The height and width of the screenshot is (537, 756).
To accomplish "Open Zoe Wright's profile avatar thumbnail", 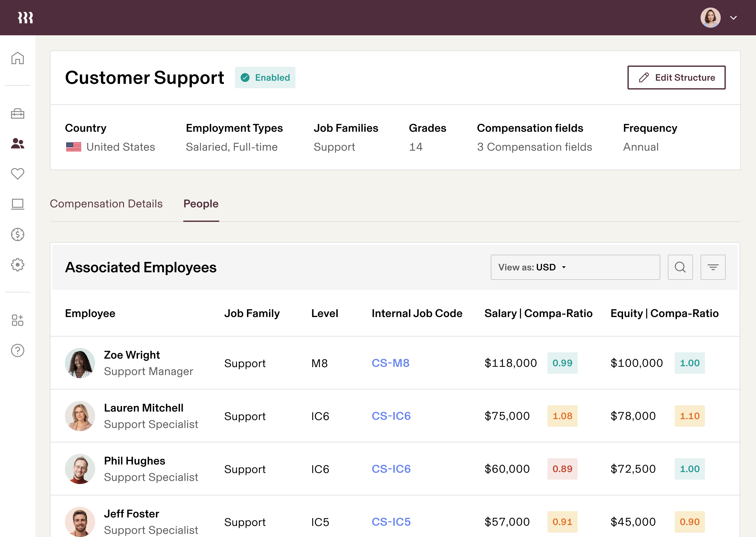I will pyautogui.click(x=80, y=363).
